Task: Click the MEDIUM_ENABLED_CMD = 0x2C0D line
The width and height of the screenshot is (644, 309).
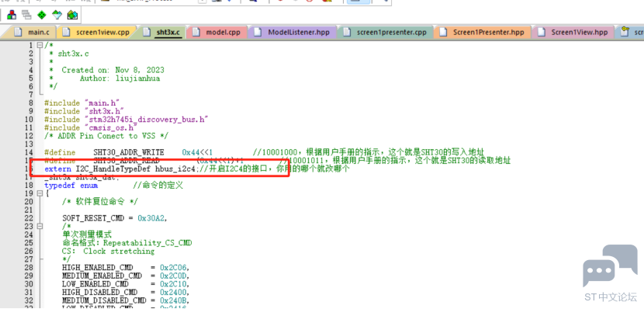Action: [126, 276]
